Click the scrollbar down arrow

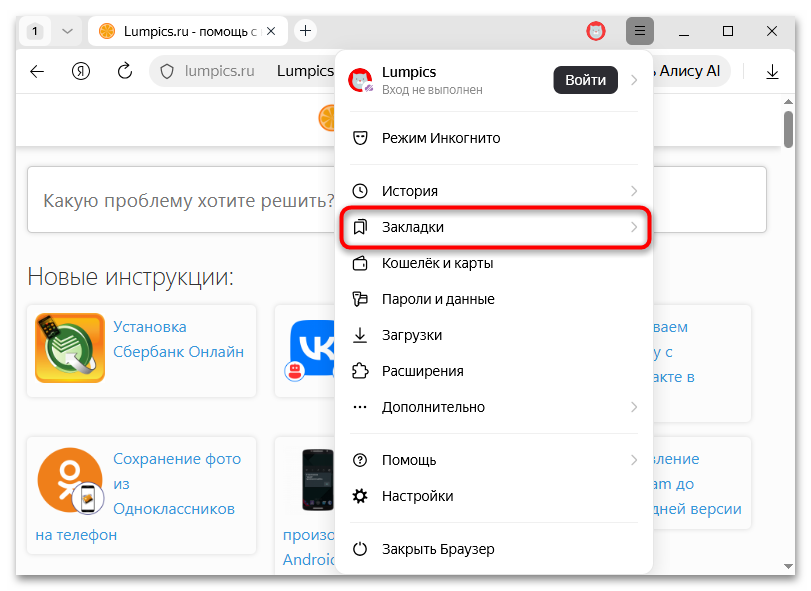pos(788,567)
